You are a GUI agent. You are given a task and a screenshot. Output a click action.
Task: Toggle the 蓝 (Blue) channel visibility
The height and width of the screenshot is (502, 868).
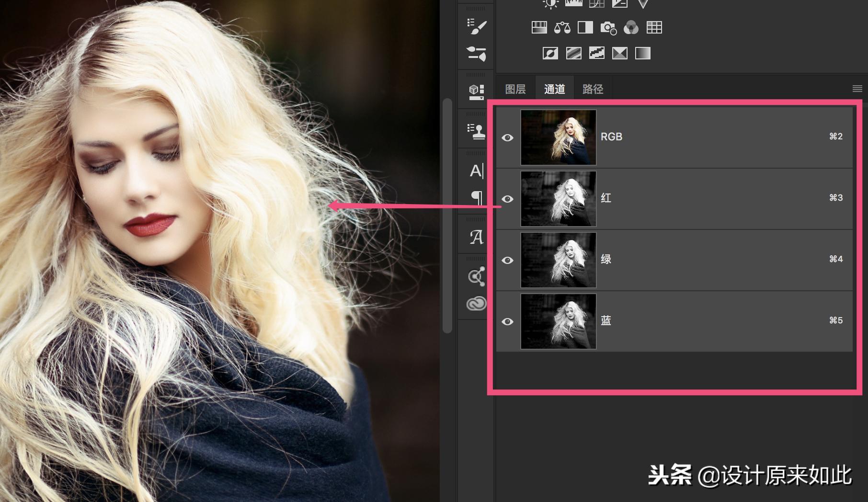(x=507, y=321)
